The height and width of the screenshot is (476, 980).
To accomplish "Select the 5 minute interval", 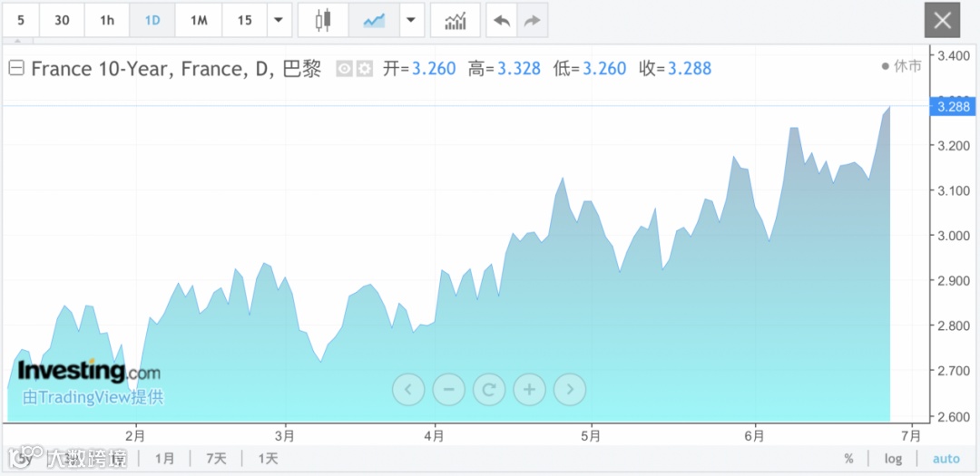I will click(21, 20).
